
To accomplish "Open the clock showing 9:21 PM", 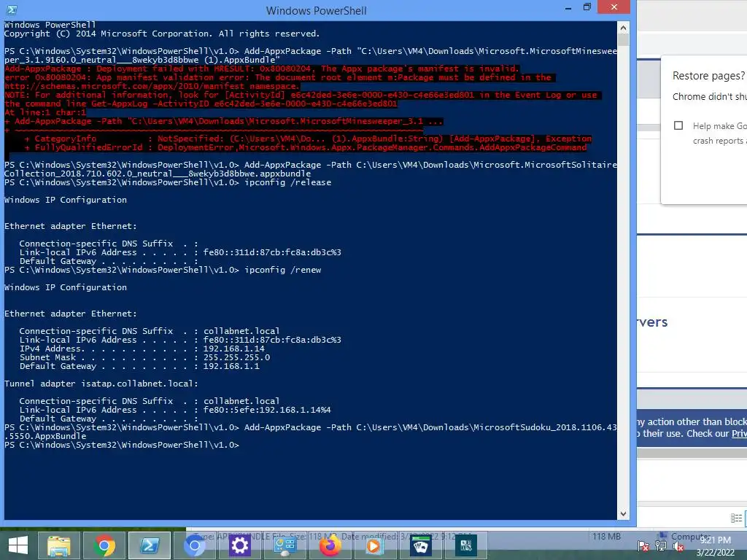I will pos(716,546).
